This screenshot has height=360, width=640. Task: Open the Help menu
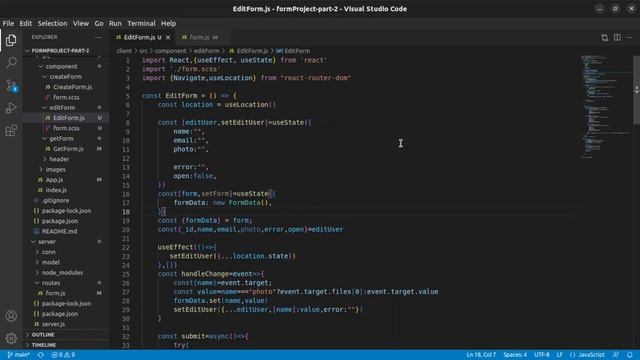[x=168, y=24]
